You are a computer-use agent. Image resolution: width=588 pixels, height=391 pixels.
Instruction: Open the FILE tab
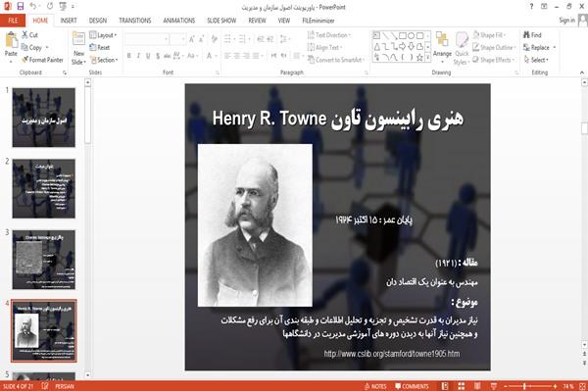click(13, 21)
